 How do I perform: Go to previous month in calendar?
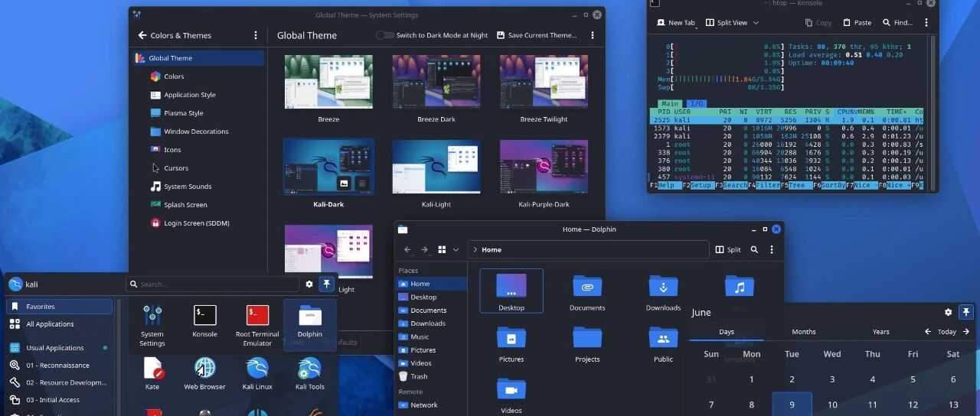[x=928, y=332]
